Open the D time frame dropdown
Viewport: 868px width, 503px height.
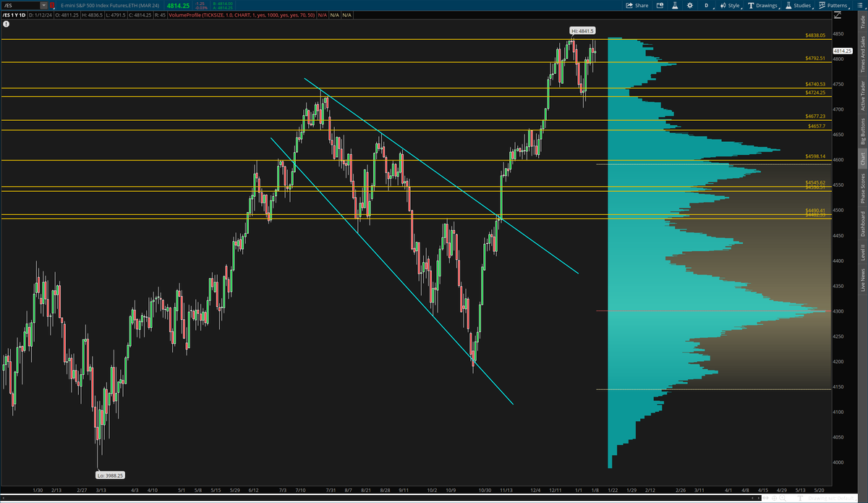click(x=707, y=5)
